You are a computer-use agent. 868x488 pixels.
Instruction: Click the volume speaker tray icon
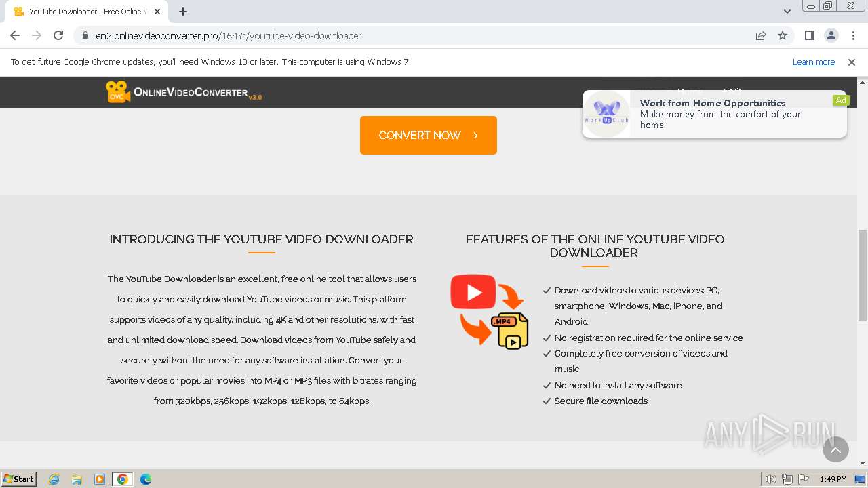(771, 479)
